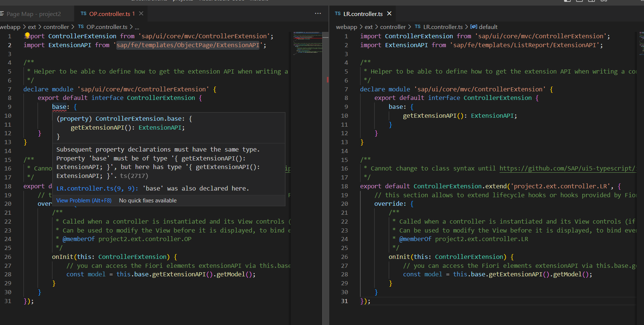644x325 pixels.
Task: Click the red error marker in the left scrollbar
Action: 327,79
